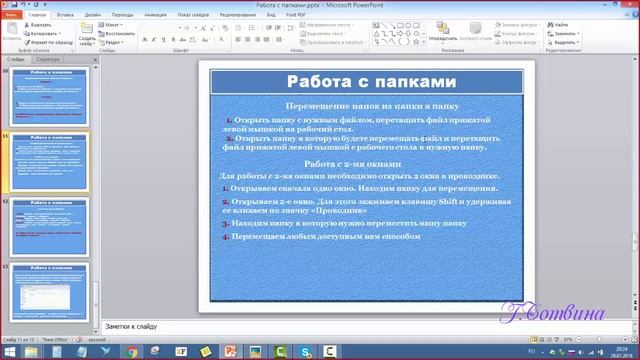
Task: Select the text box shape in shapes gallery
Action: point(376,26)
